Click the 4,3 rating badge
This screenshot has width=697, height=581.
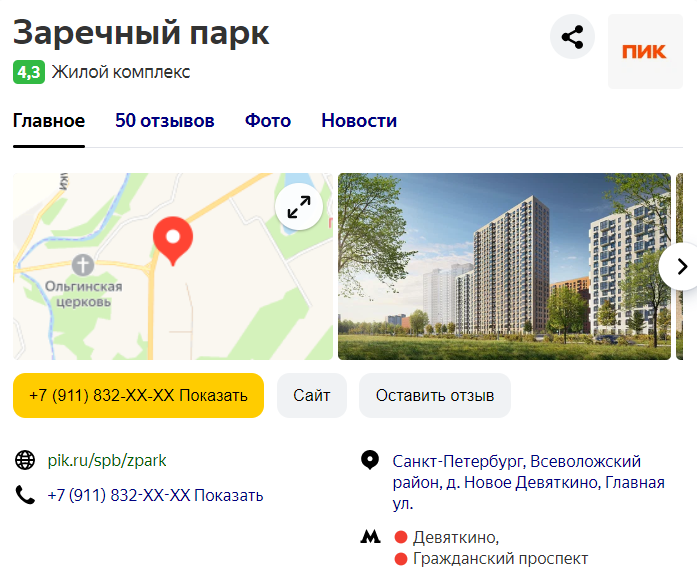pyautogui.click(x=29, y=72)
